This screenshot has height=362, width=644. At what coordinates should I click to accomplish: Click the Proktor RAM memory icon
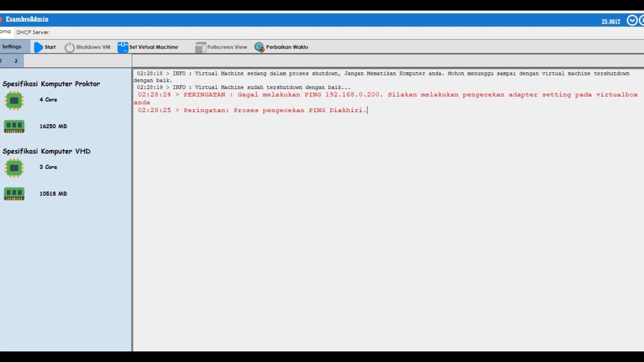[x=14, y=127]
